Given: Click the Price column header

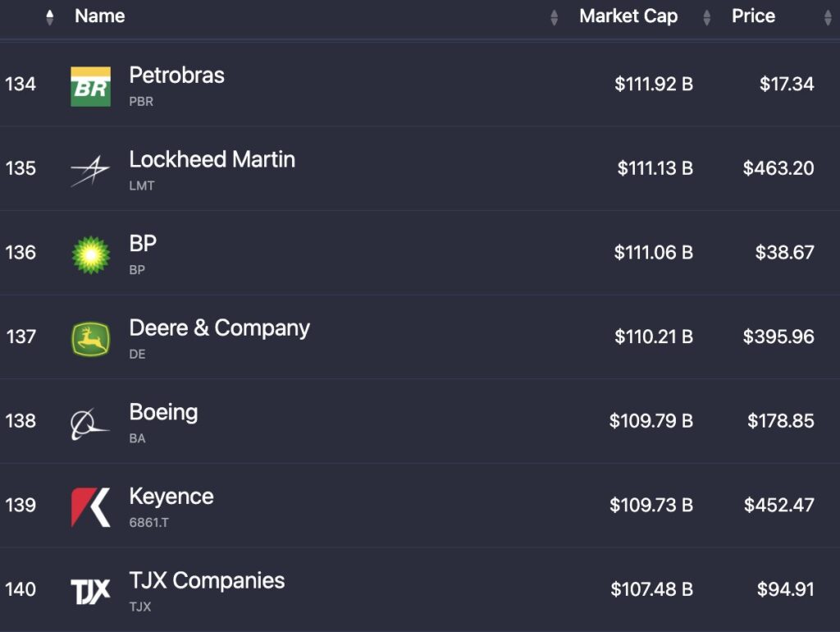Looking at the screenshot, I should point(753,16).
